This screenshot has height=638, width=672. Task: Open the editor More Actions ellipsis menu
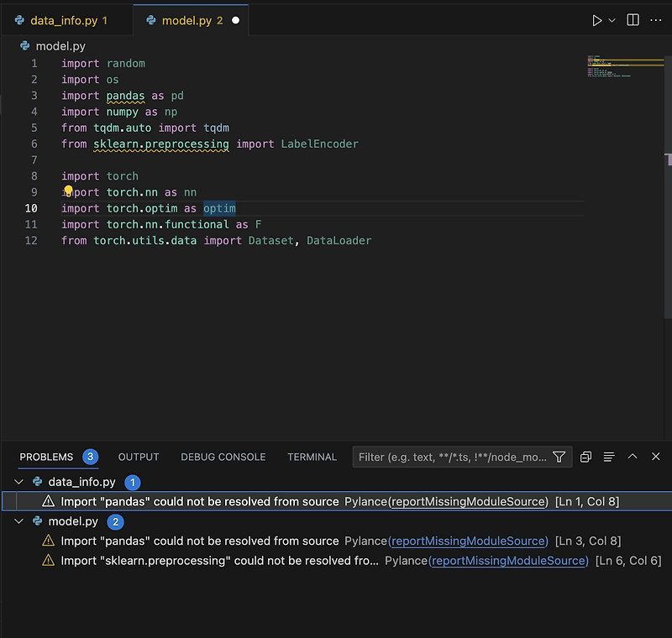[x=656, y=20]
